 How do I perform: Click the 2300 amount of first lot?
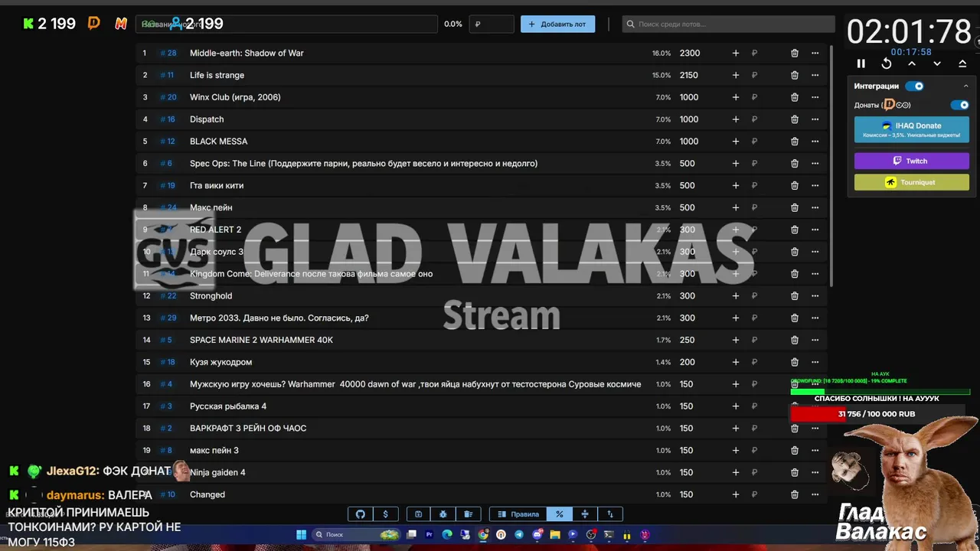[690, 53]
